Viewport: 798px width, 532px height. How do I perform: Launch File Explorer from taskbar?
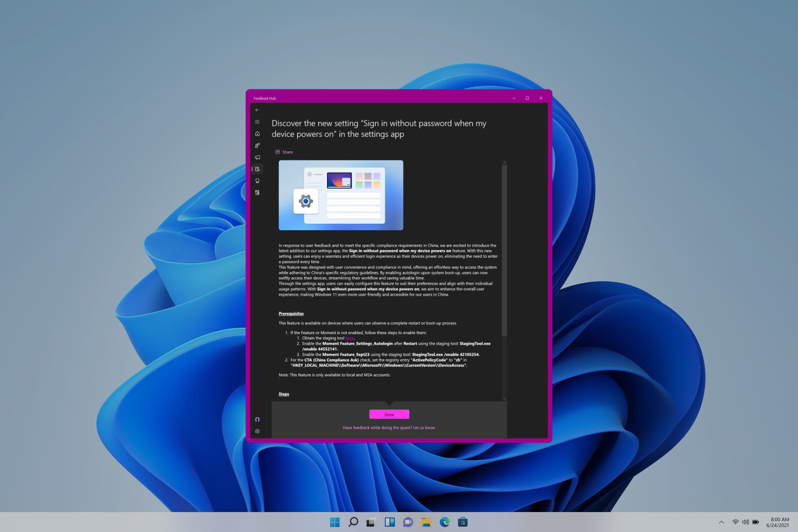click(x=426, y=522)
